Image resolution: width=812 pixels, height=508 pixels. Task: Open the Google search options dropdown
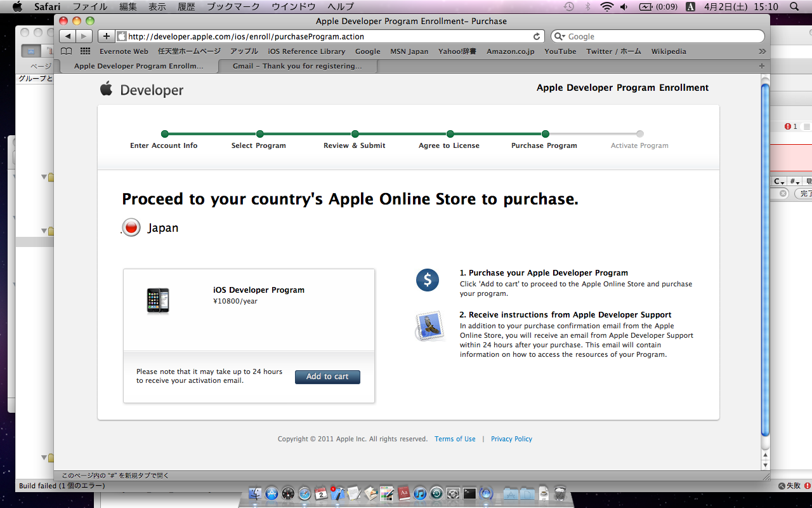tap(560, 37)
